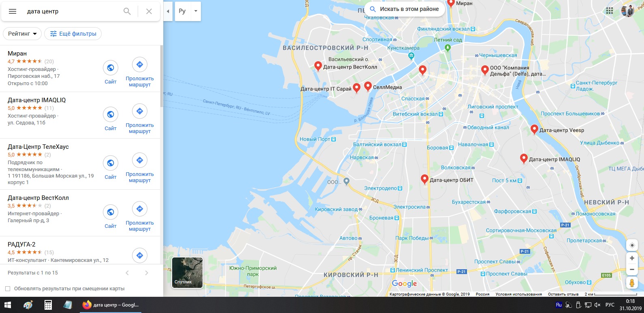644x313 pixels.
Task: Clear the search with X icon
Action: tap(149, 11)
